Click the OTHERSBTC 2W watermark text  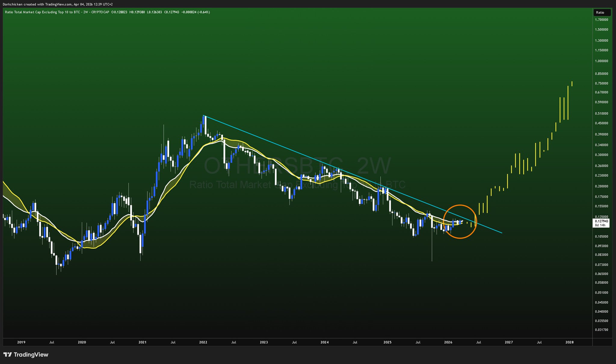pyautogui.click(x=297, y=166)
